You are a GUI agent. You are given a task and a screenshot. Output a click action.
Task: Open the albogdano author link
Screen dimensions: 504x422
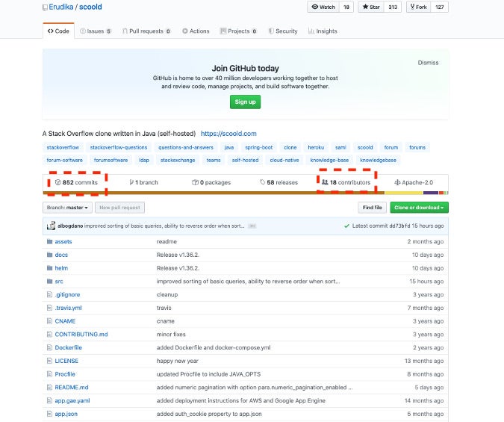point(70,226)
